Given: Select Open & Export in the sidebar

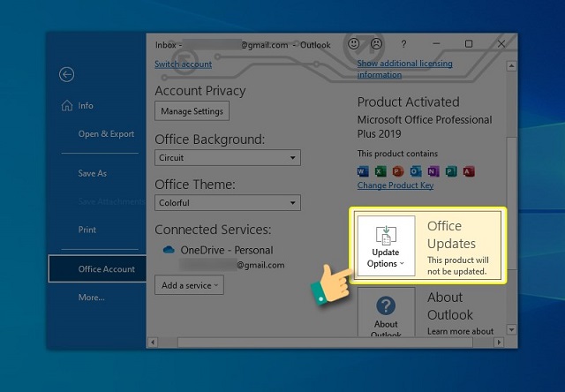Looking at the screenshot, I should click(x=106, y=133).
